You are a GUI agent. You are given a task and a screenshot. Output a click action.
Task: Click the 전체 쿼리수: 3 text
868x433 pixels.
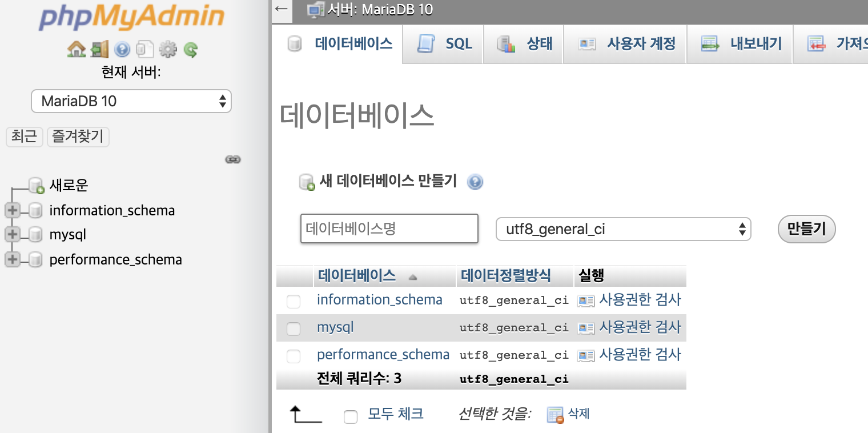coord(359,379)
